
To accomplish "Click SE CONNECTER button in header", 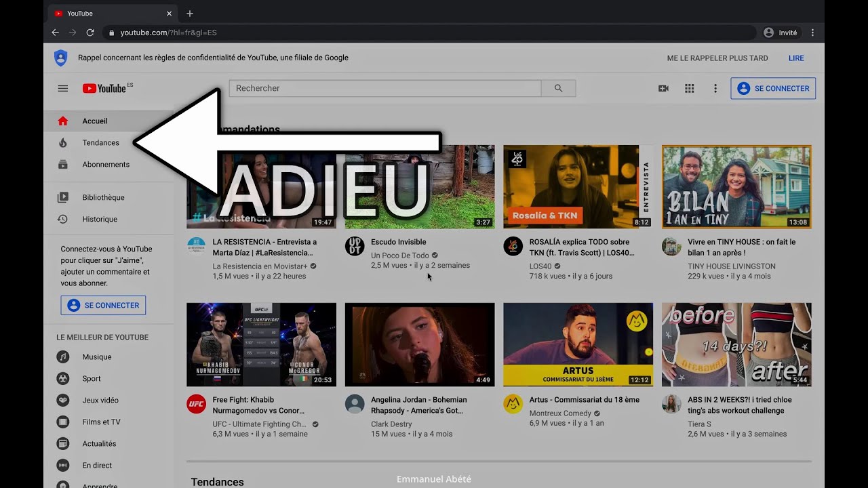I will (x=773, y=88).
